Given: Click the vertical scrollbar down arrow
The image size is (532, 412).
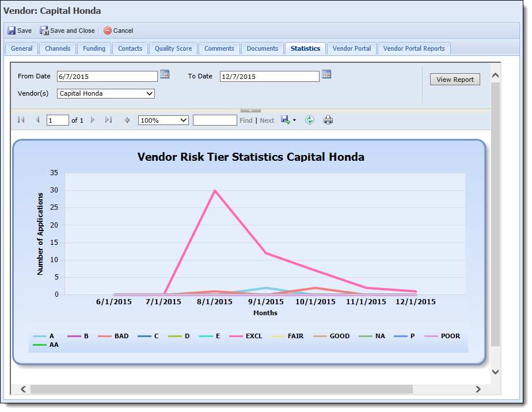Looking at the screenshot, I should click(495, 372).
